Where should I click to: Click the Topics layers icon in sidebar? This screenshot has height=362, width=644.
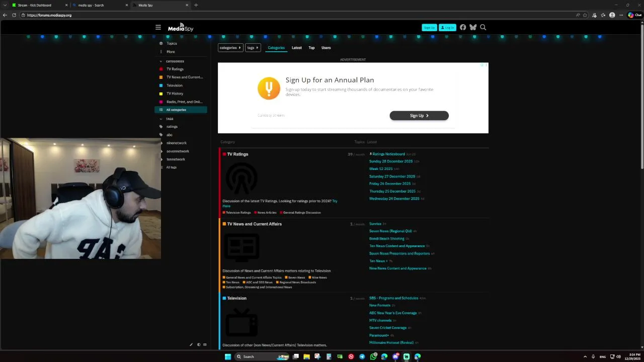[161, 43]
